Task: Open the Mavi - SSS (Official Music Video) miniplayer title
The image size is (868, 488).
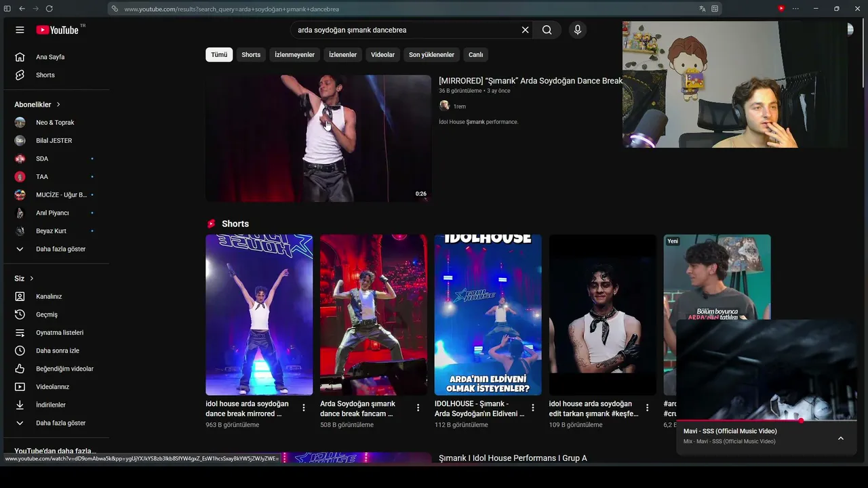Action: click(x=730, y=431)
